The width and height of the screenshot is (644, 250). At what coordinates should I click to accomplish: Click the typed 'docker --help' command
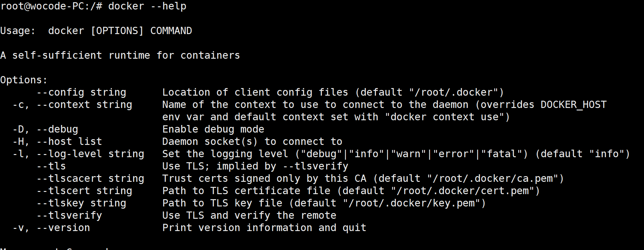click(x=147, y=6)
